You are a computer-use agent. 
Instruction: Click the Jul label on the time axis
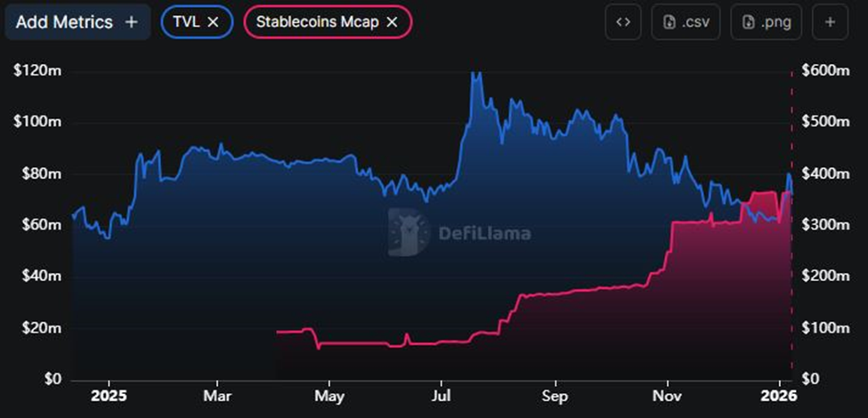pyautogui.click(x=440, y=393)
